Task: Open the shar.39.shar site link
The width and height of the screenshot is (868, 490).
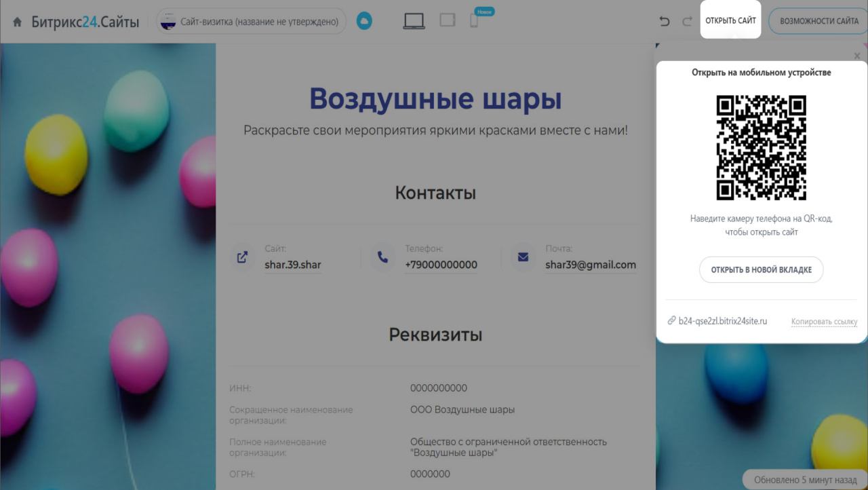Action: coord(293,265)
